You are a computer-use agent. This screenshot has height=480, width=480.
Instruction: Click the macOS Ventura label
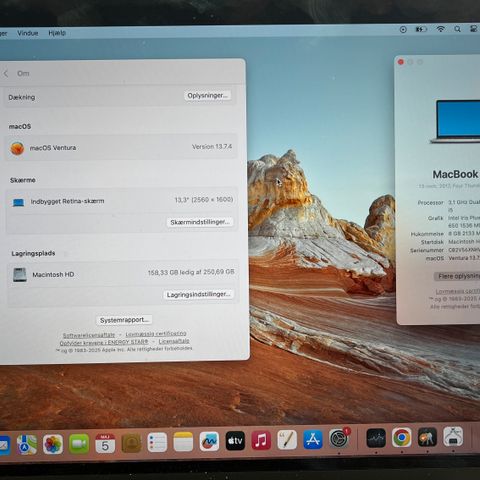tap(53, 148)
